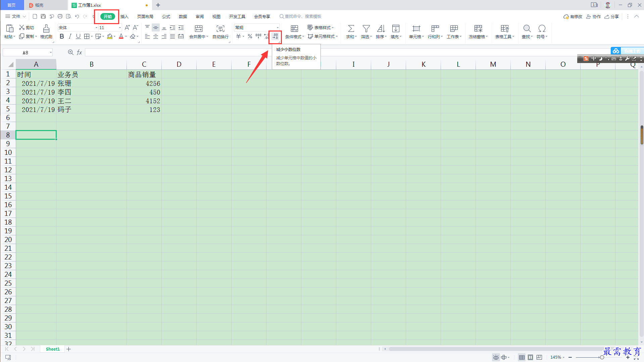644x362 pixels.
Task: Toggle align text right
Action: (x=164, y=36)
